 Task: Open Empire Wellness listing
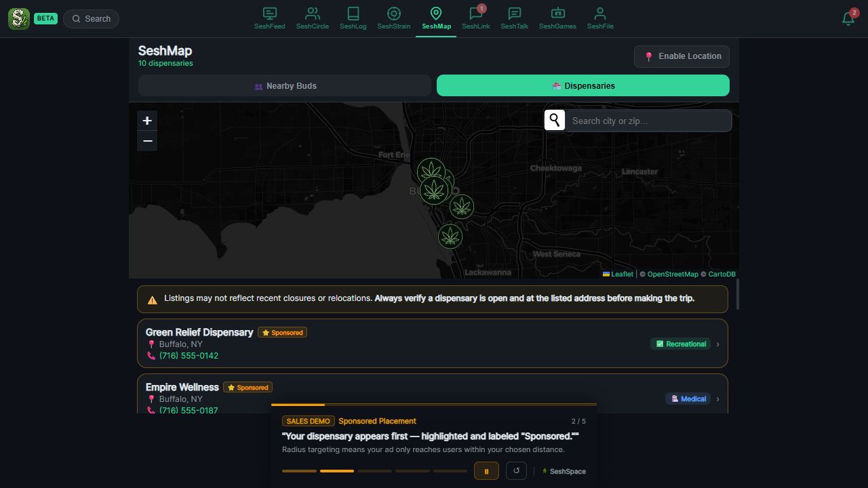pyautogui.click(x=433, y=394)
